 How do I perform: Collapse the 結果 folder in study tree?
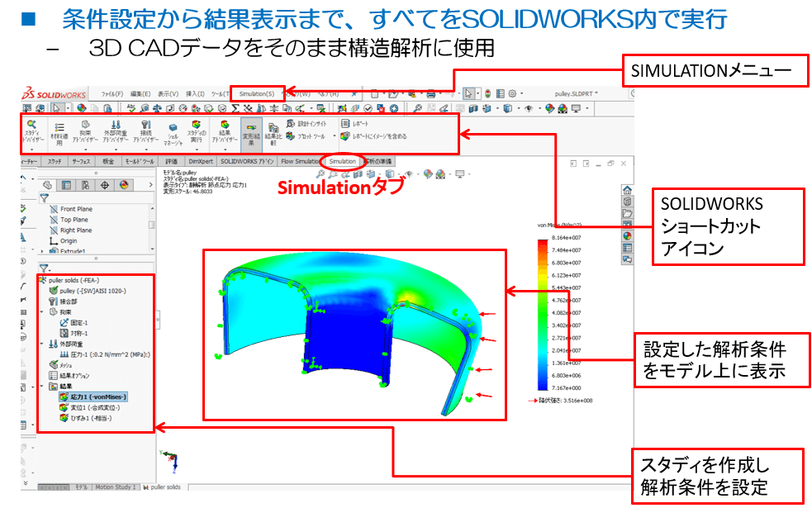pyautogui.click(x=42, y=385)
